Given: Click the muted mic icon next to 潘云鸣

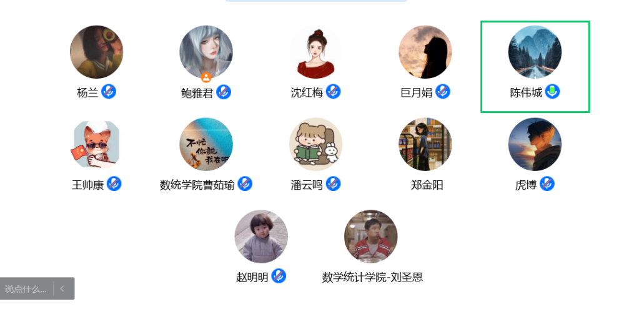Looking at the screenshot, I should pyautogui.click(x=334, y=184).
